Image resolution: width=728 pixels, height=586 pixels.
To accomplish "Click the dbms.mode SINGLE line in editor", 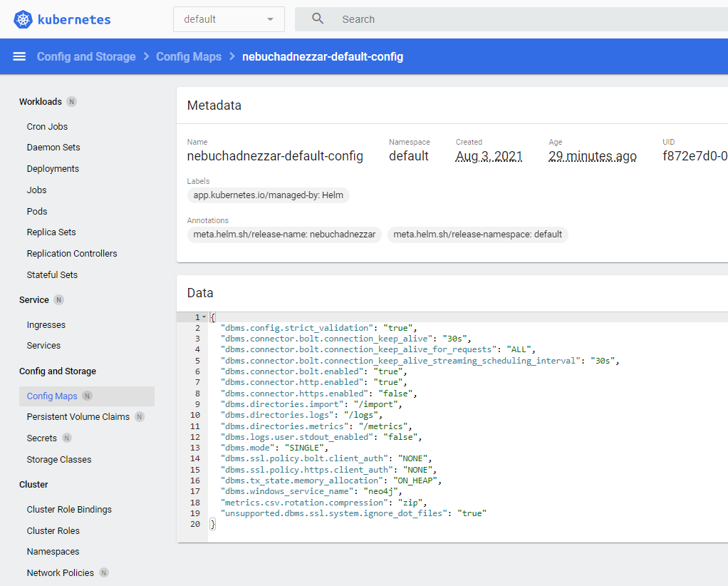I will (274, 448).
